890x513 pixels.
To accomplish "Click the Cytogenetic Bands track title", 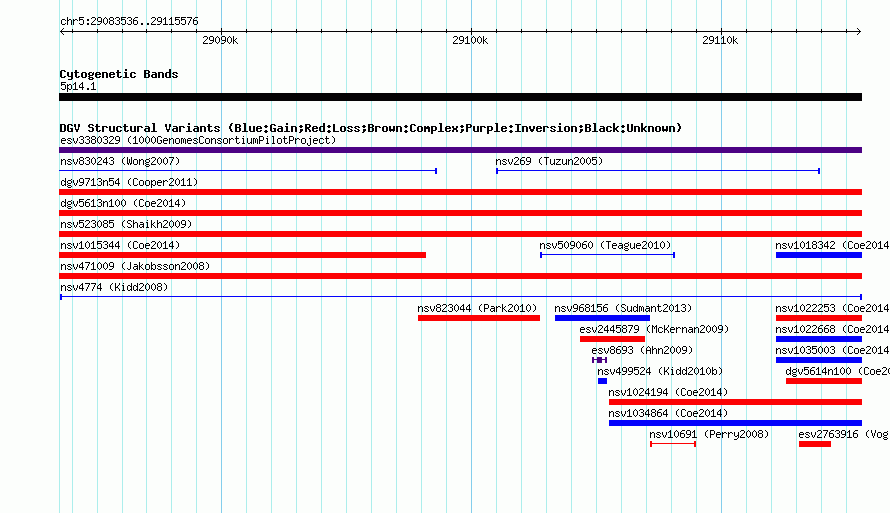I will click(119, 74).
